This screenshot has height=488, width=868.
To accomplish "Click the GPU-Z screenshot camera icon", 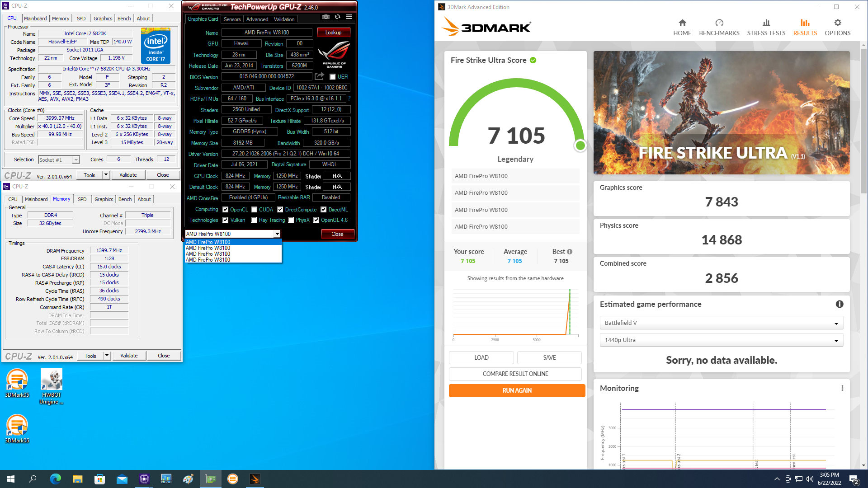I will [325, 17].
